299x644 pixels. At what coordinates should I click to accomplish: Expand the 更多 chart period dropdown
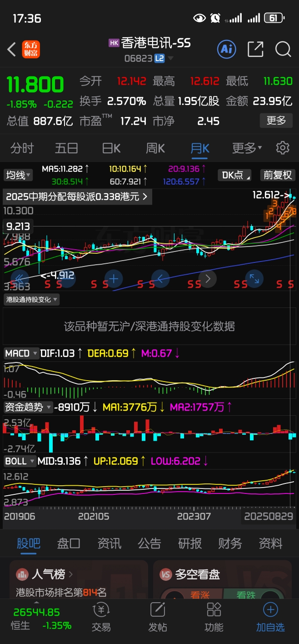point(247,148)
